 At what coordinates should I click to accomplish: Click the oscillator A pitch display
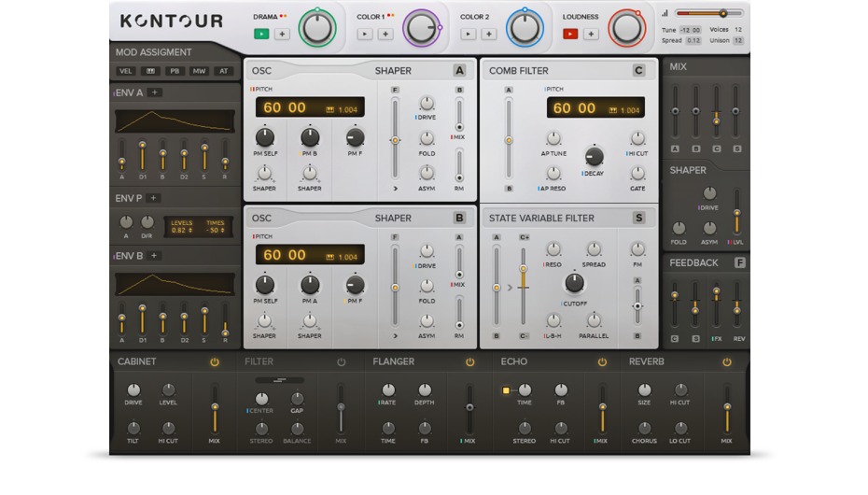(x=310, y=107)
